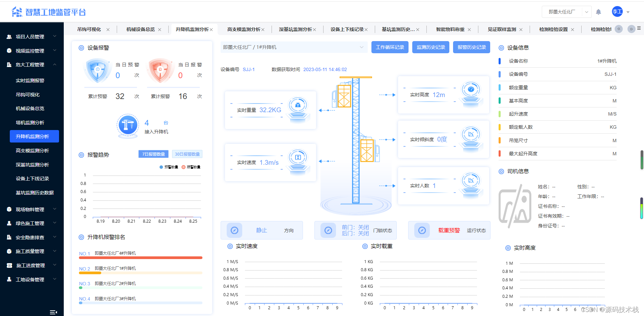Collapse 危大工程管理 menu
Screen dimensions: 644x316
point(55,64)
